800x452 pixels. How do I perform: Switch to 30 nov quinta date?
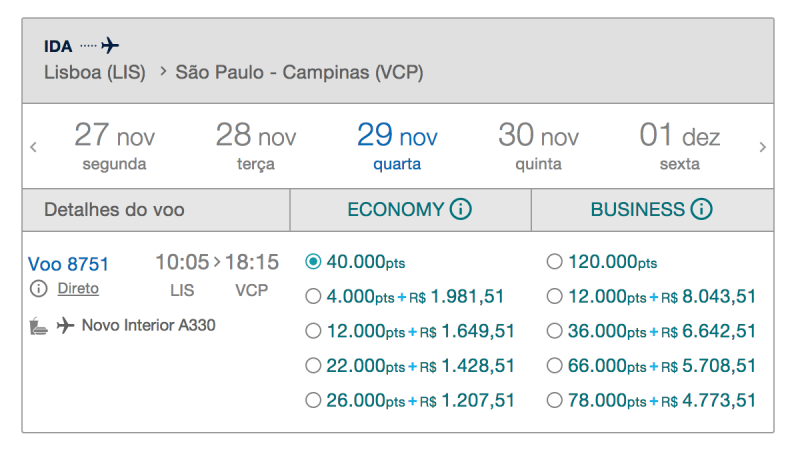[538, 146]
